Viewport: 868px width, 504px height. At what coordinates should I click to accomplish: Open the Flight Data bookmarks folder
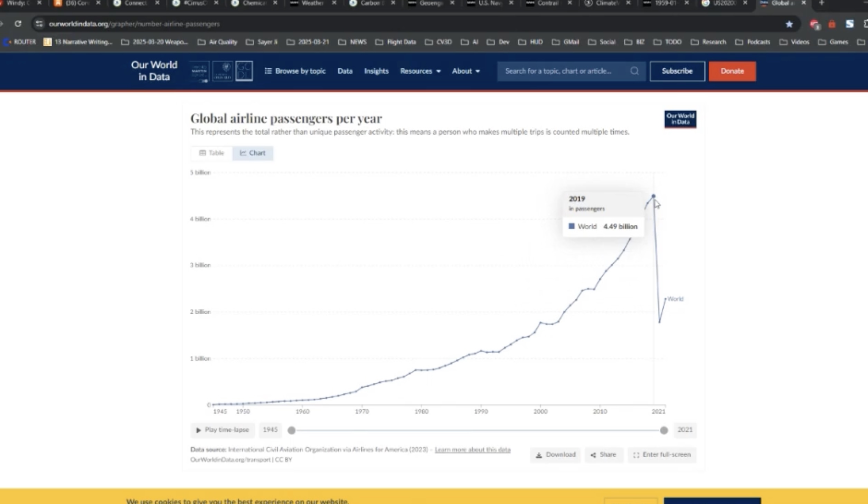click(x=396, y=42)
